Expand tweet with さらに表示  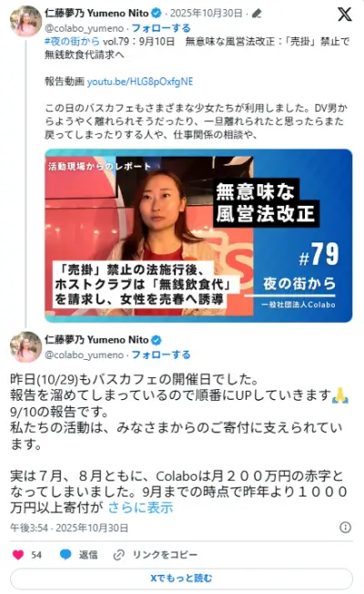[x=140, y=507]
